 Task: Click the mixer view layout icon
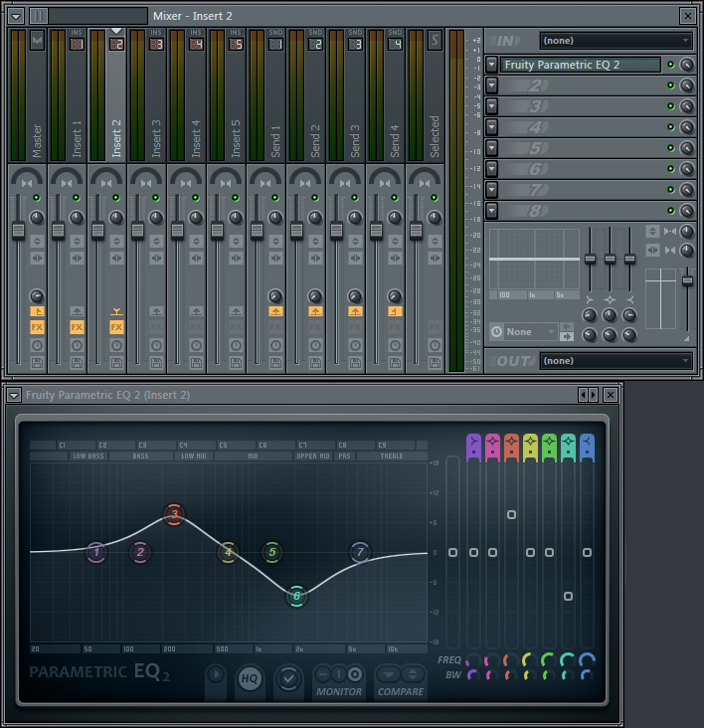coord(39,16)
